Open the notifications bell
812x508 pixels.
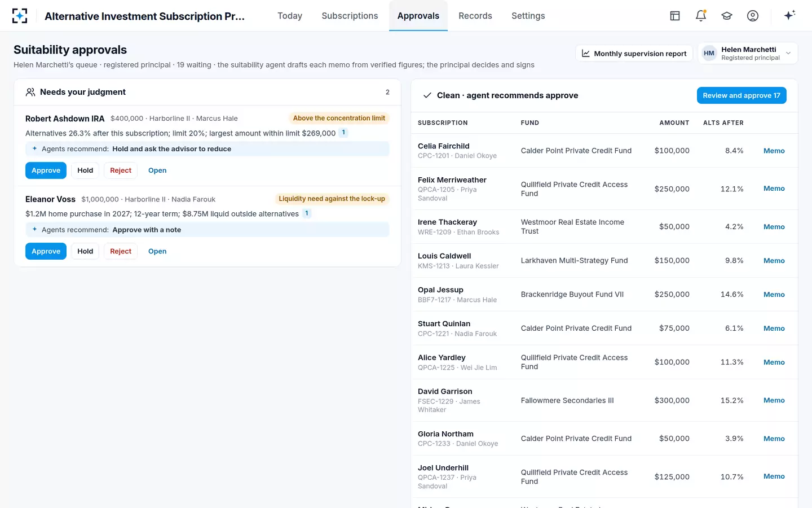coord(701,16)
